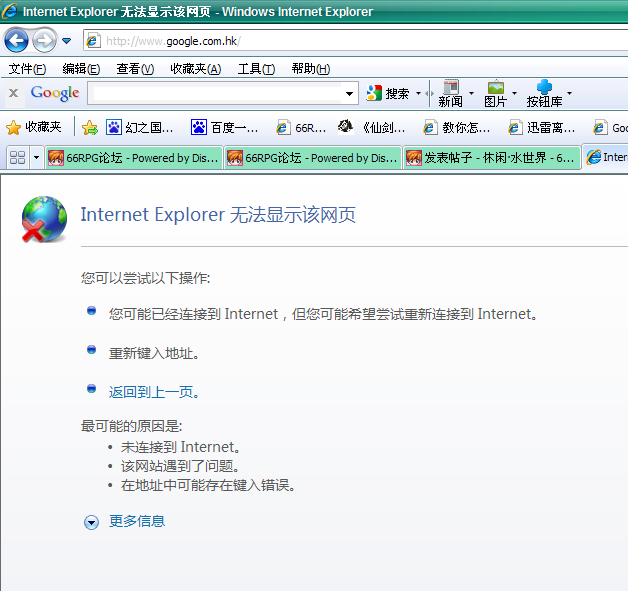Open the 百度一 favorite link
This screenshot has height=591, width=628.
tap(225, 128)
